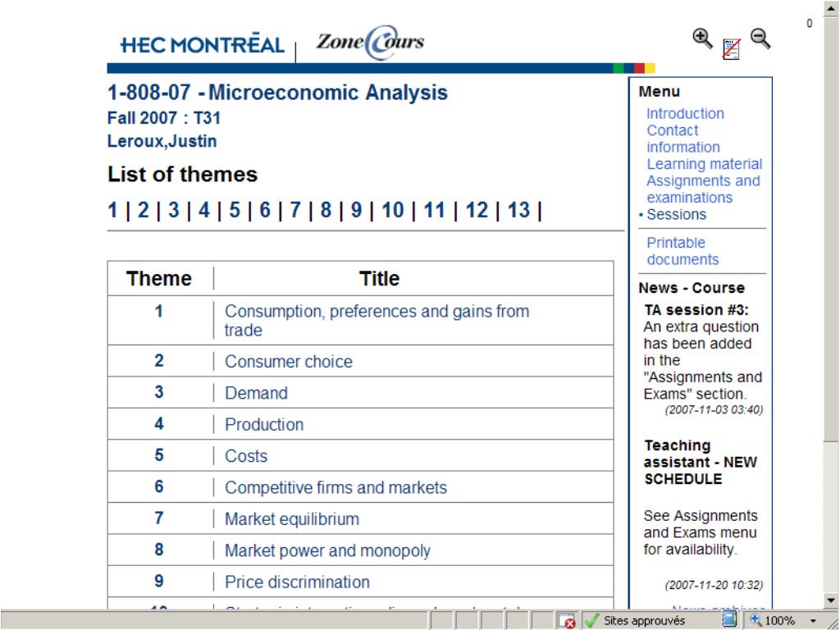This screenshot has width=840, height=630.
Task: Click theme number 6 in table
Action: coord(159,486)
